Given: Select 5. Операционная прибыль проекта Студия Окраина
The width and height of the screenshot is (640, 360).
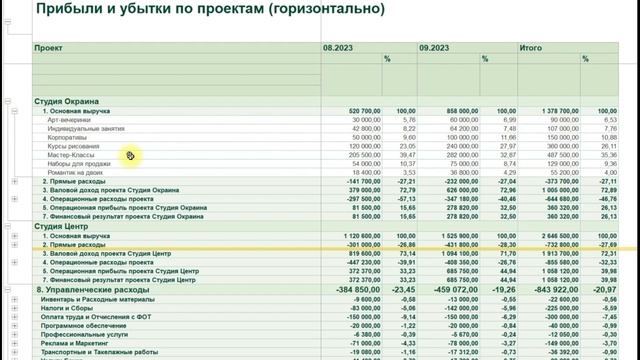Looking at the screenshot, I should pos(125,208).
